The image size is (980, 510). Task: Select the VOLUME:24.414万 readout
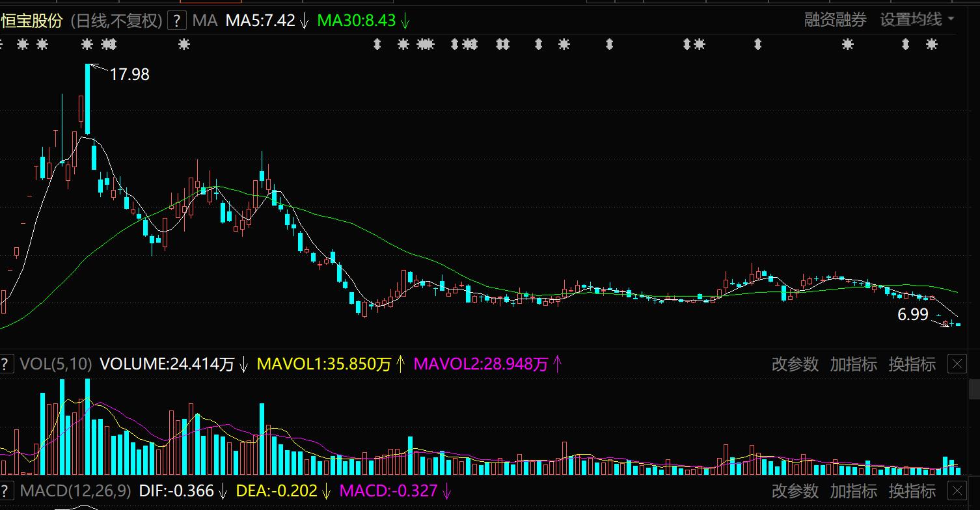167,364
